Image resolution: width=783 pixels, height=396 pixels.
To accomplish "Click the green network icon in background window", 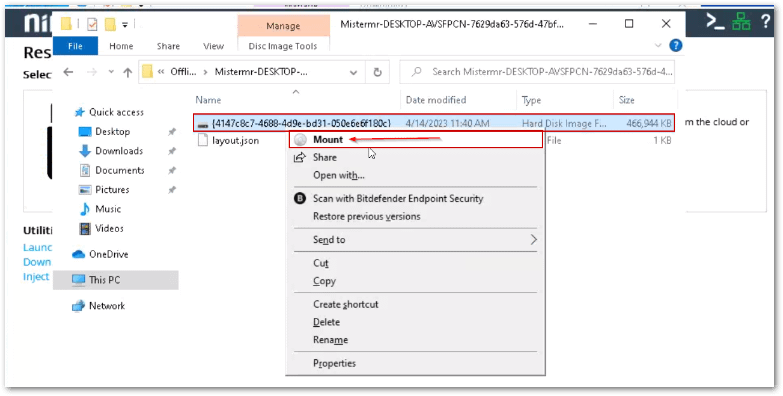I will [x=742, y=21].
